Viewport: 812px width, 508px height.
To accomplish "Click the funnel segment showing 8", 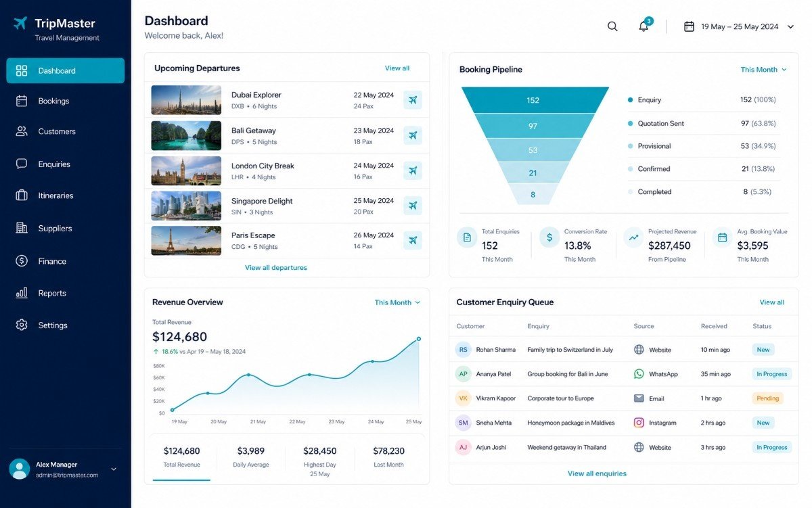I will pos(533,194).
